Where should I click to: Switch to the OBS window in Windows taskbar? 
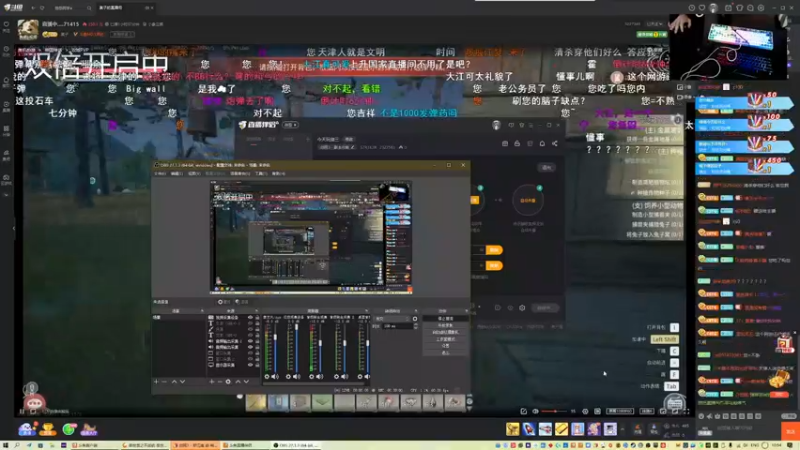pos(296,445)
